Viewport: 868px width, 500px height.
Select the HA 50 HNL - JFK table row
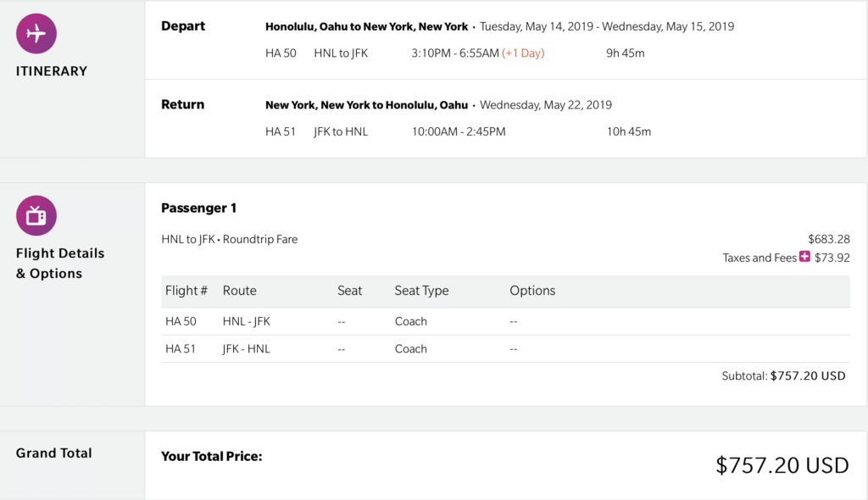click(505, 321)
